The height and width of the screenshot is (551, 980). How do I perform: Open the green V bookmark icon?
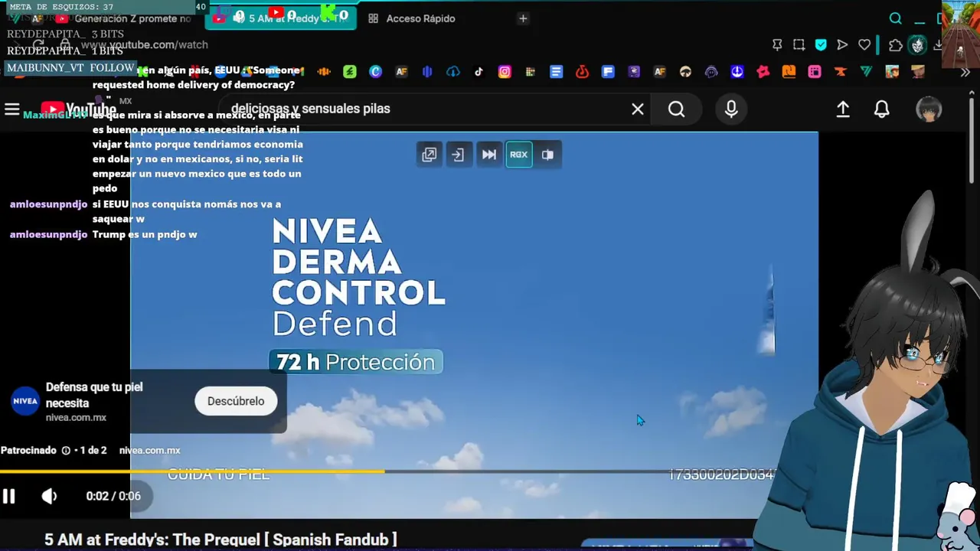(x=866, y=72)
